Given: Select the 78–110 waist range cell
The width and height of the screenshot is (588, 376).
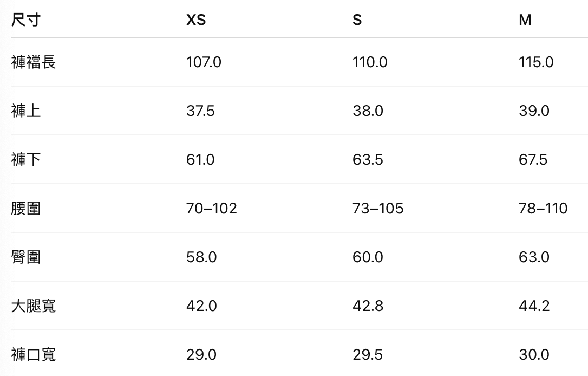Looking at the screenshot, I should pos(543,209).
